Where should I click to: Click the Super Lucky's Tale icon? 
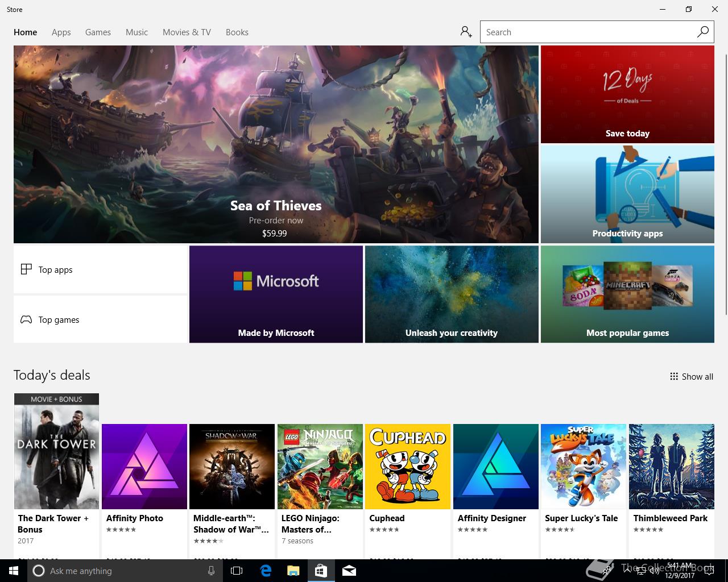[584, 467]
